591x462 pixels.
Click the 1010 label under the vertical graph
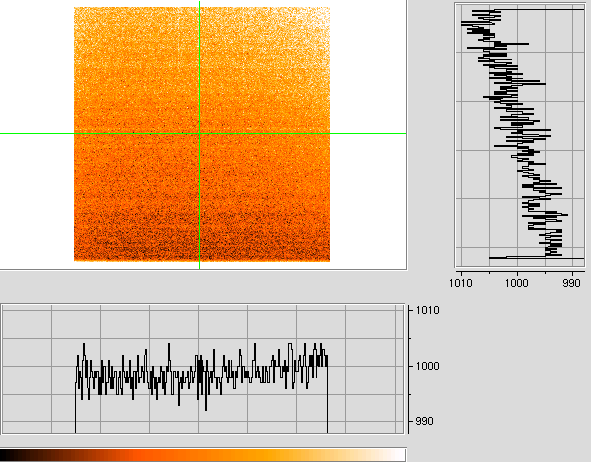(x=461, y=283)
